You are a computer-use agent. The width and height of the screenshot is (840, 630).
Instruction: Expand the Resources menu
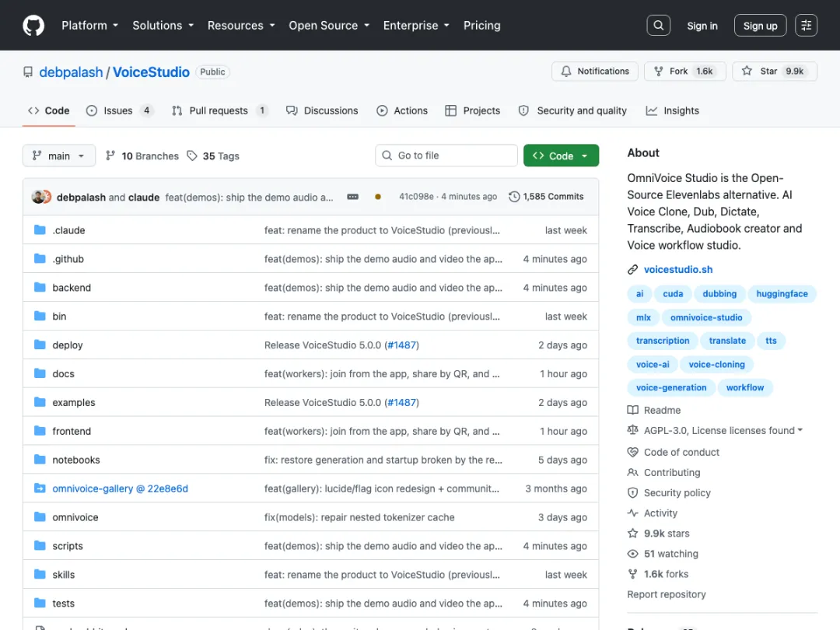(x=241, y=25)
